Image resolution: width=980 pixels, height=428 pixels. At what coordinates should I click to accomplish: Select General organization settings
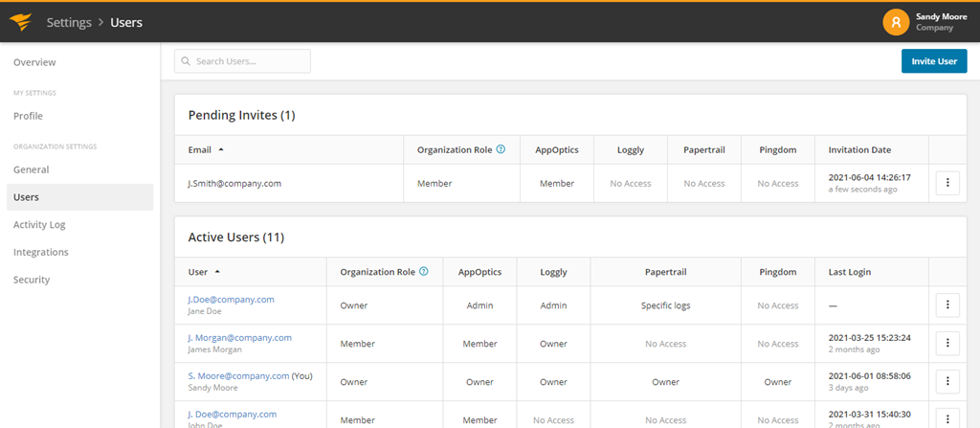(x=31, y=169)
